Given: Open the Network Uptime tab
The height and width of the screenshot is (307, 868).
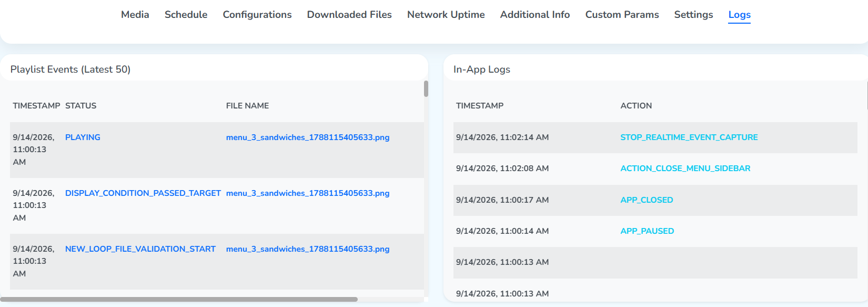Looking at the screenshot, I should point(446,15).
